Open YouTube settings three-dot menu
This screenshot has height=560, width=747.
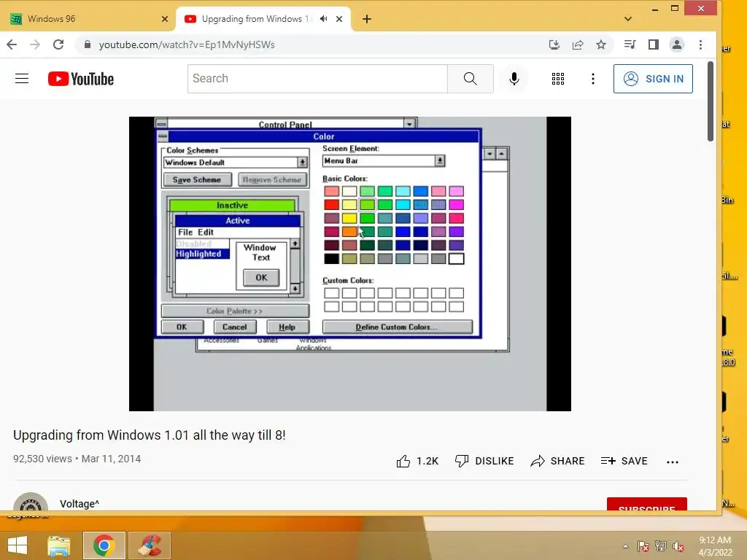click(x=592, y=79)
